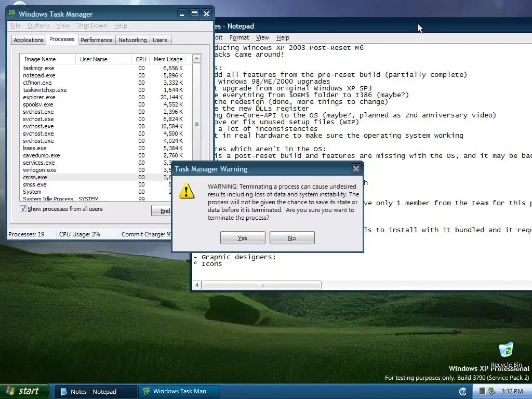Select csrss.exe process row

pyautogui.click(x=97, y=178)
